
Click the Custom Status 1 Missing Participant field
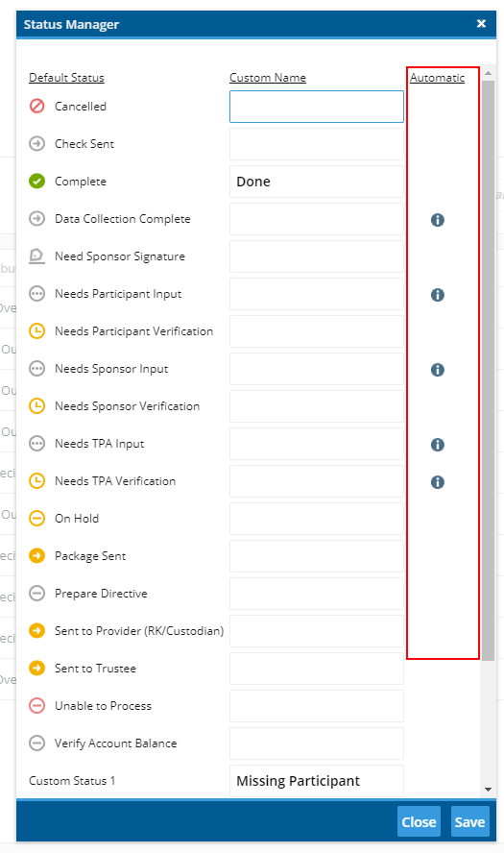[x=317, y=781]
